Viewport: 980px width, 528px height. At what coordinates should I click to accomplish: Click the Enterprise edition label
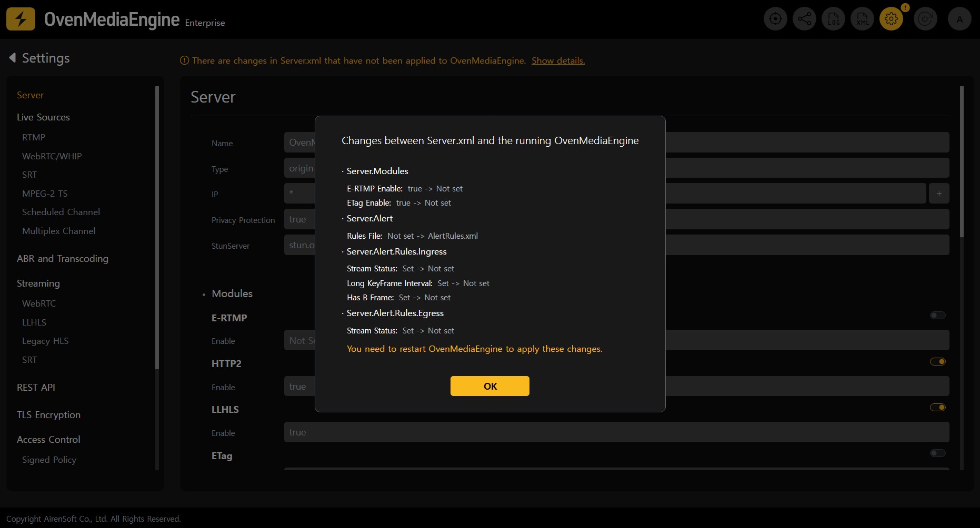pos(205,23)
